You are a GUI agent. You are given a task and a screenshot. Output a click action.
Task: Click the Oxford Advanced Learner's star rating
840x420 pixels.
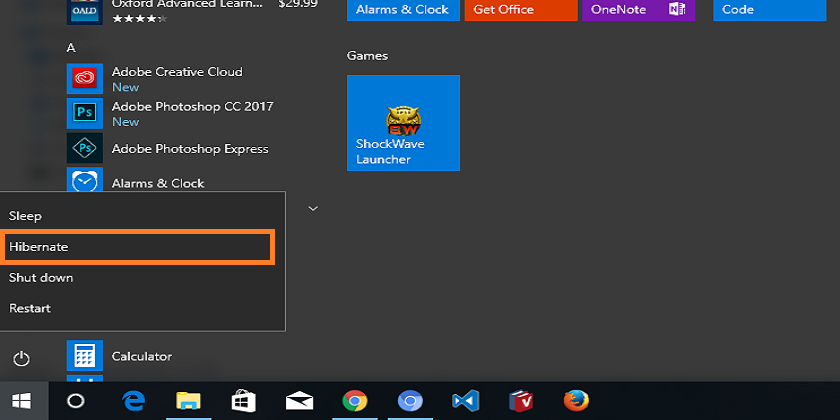point(139,19)
